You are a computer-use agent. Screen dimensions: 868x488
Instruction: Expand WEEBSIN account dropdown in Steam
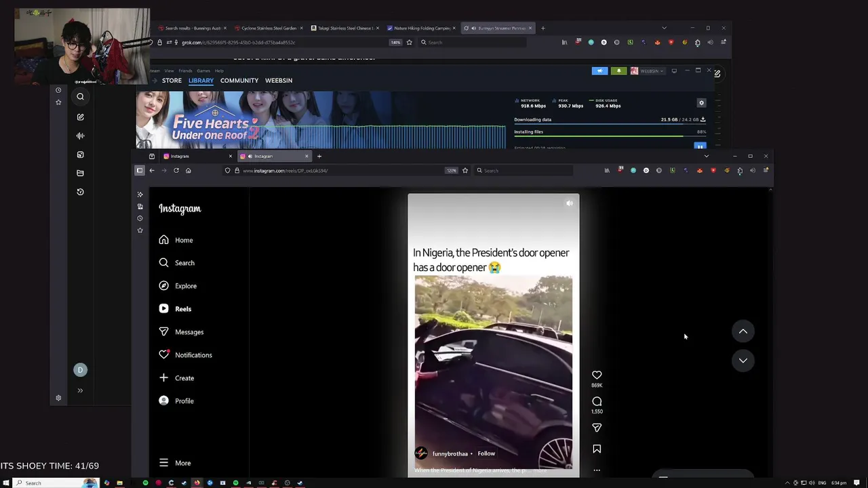647,70
